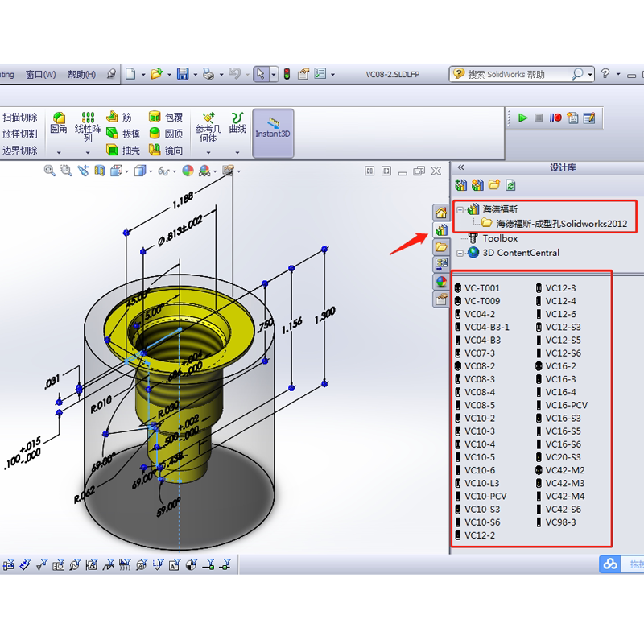Click Add File Location icon in design library
This screenshot has width=644, height=644.
pyautogui.click(x=477, y=185)
